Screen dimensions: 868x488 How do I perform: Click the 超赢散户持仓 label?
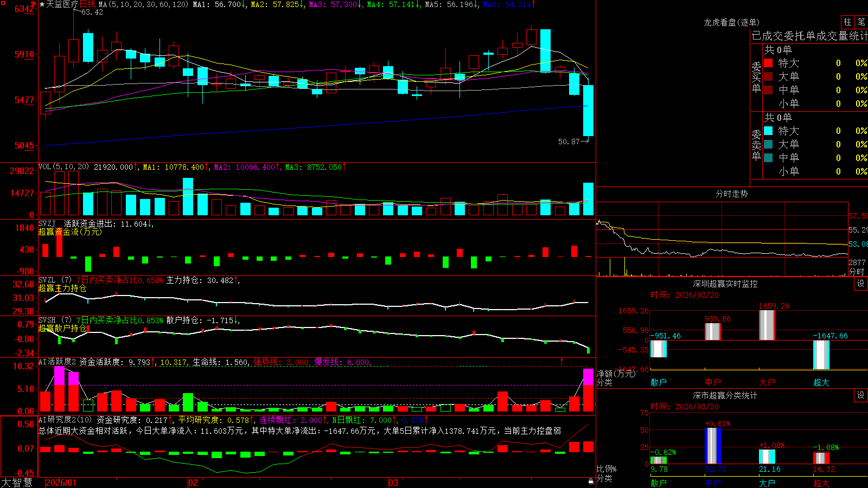[62, 329]
